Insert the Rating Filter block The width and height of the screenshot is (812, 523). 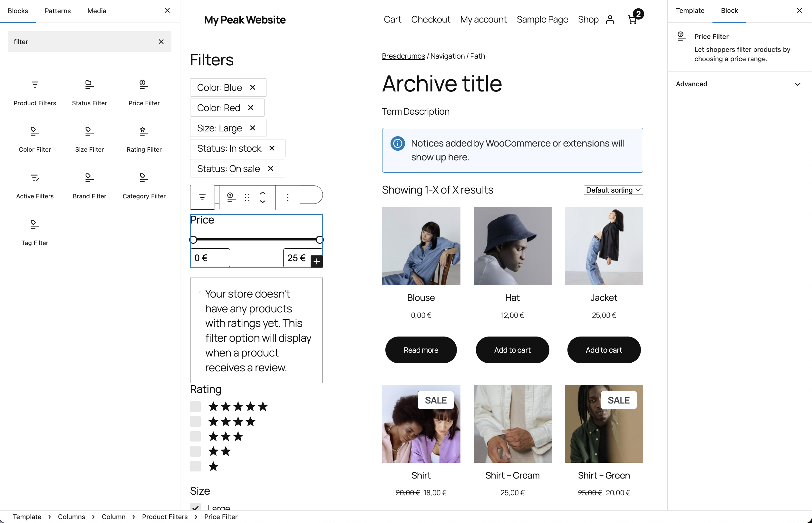pyautogui.click(x=144, y=139)
